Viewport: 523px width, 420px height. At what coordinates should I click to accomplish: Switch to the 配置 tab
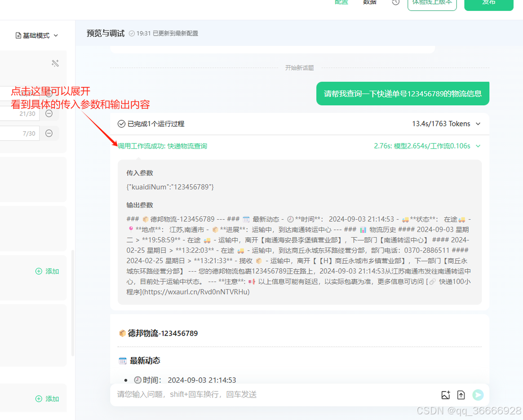(x=341, y=3)
